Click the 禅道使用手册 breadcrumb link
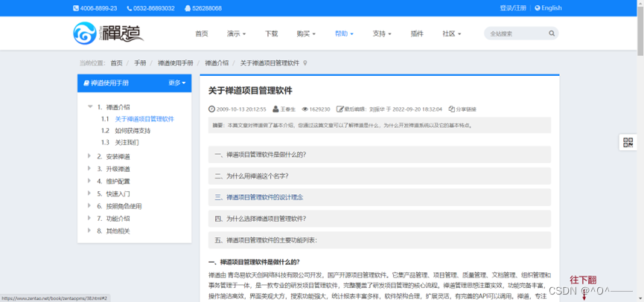The height and width of the screenshot is (302, 644). [176, 63]
